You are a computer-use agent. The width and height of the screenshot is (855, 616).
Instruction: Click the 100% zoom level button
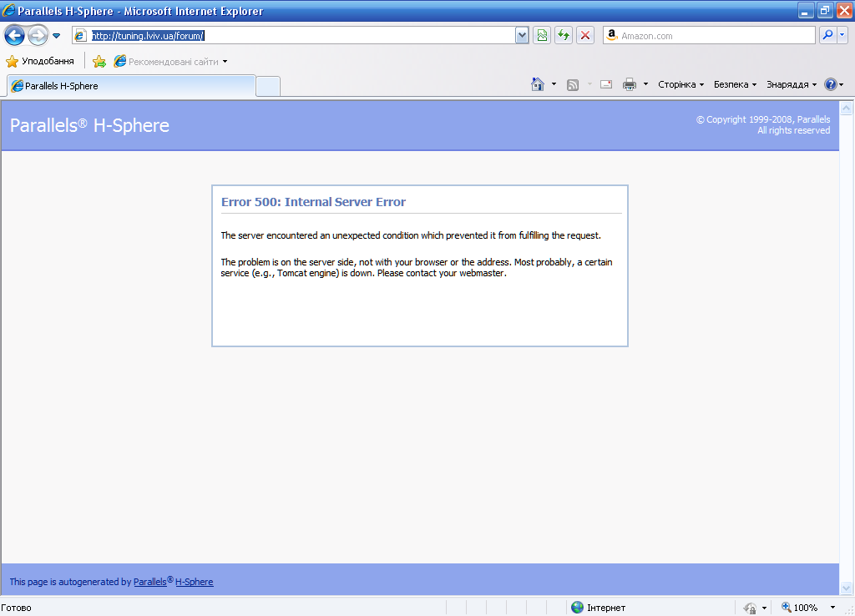click(x=800, y=608)
